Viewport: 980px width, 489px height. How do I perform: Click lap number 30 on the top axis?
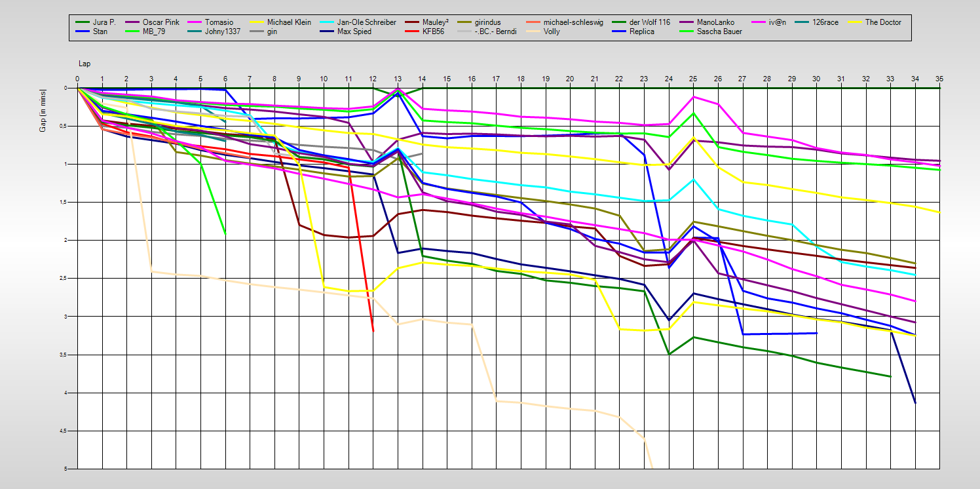click(x=816, y=79)
